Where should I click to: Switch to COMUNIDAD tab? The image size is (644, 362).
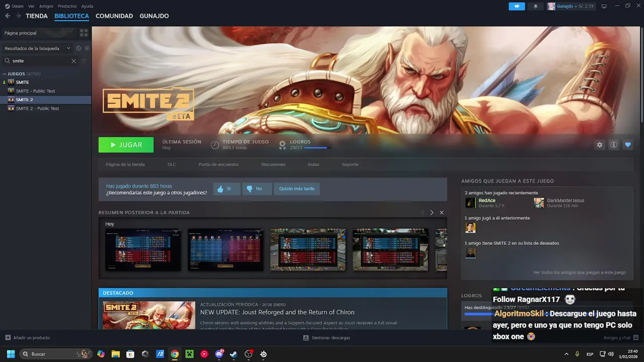pos(114,16)
